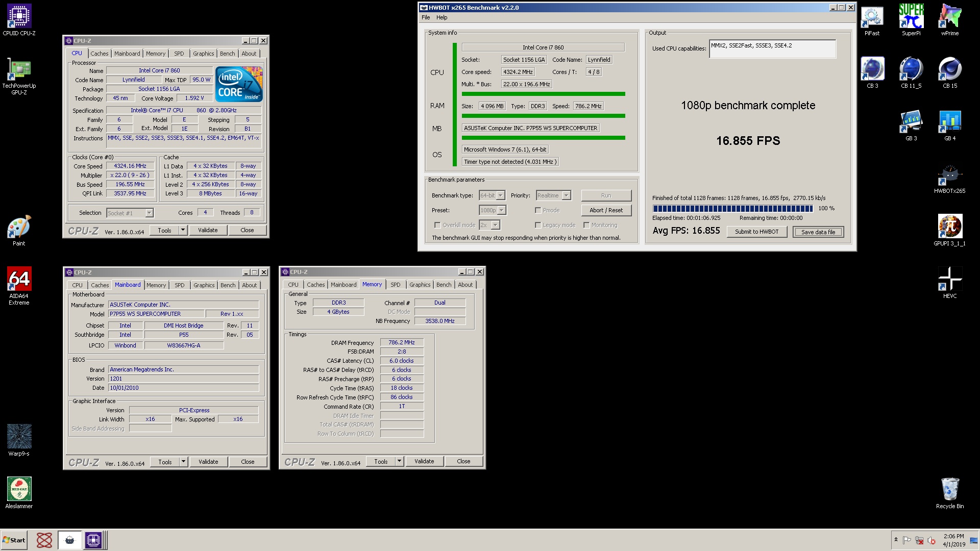Image resolution: width=980 pixels, height=551 pixels.
Task: Open TechPowerUp GPU-Z desktop icon
Action: [19, 77]
